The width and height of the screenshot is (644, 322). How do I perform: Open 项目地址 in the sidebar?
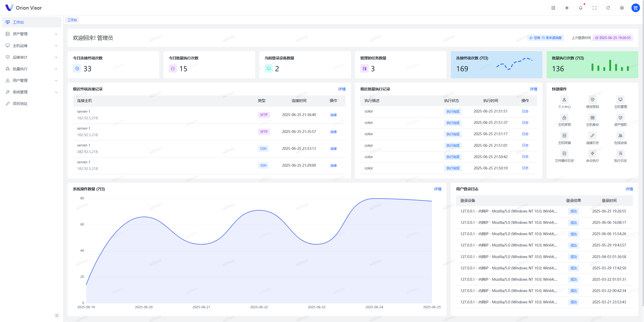click(20, 104)
